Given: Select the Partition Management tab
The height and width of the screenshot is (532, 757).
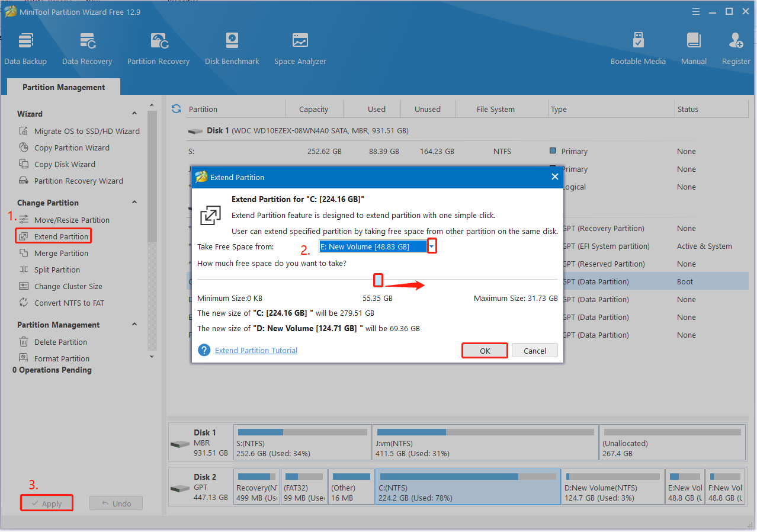Looking at the screenshot, I should (x=63, y=87).
